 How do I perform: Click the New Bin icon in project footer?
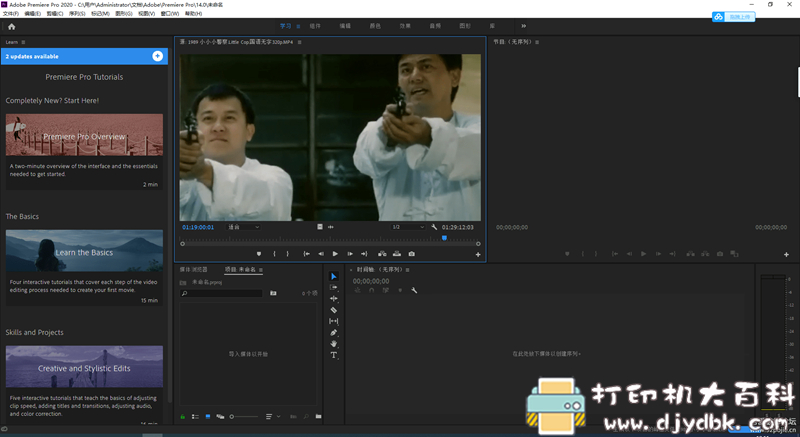pyautogui.click(x=318, y=417)
